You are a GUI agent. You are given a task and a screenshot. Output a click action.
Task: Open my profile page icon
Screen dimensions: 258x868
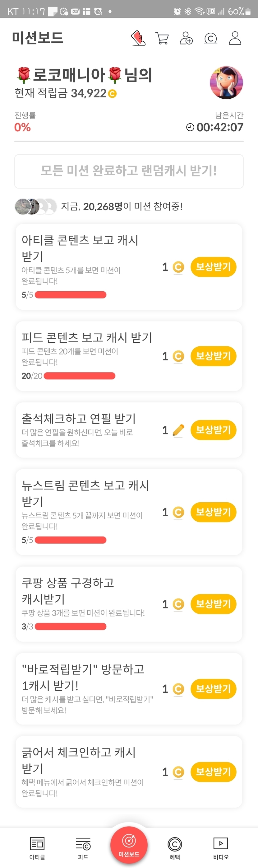(235, 38)
